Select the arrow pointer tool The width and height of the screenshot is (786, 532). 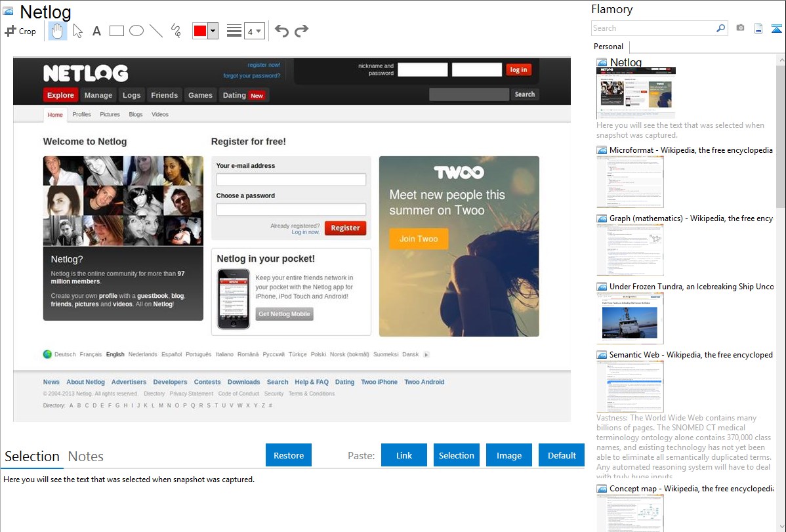[77, 31]
